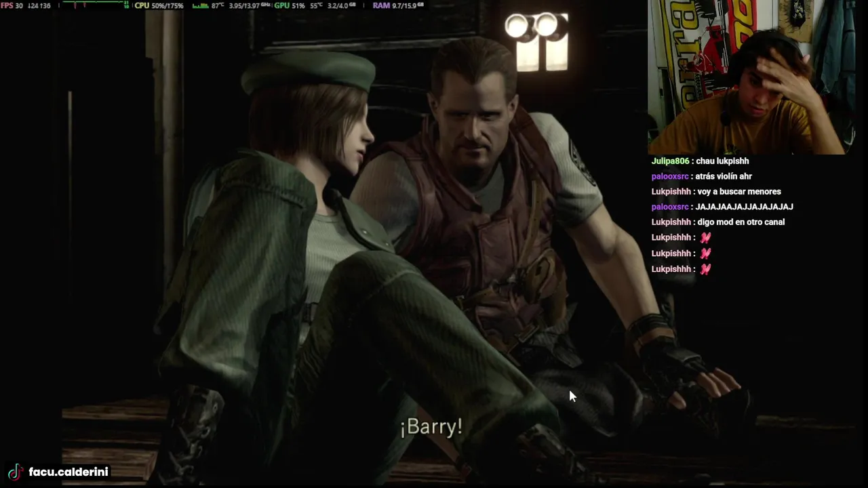Click the Julipa806 username in chat
Image resolution: width=868 pixels, height=488 pixels.
[670, 161]
